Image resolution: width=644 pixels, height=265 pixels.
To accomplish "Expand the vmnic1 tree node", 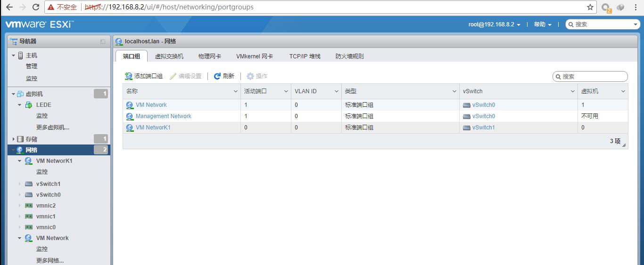I will click(19, 217).
